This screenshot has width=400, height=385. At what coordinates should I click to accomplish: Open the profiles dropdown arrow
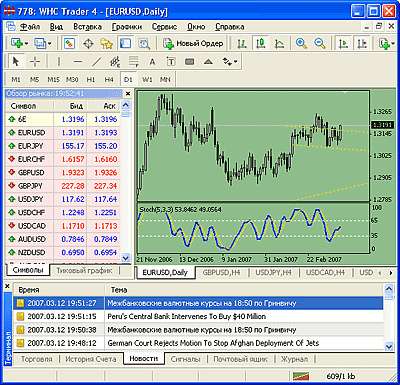[49, 43]
